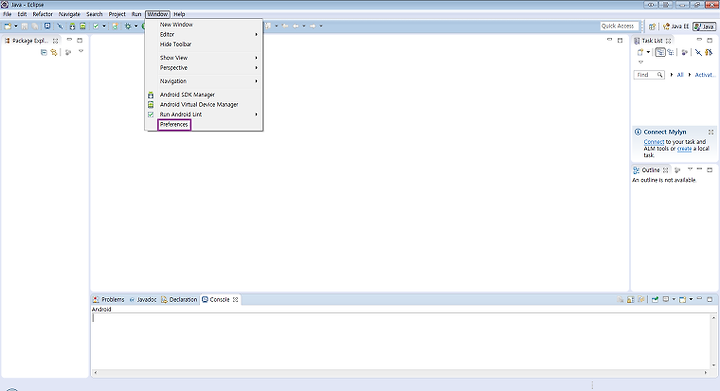Viewport: 720px width, 391px height.
Task: Toggle Link with Editor in Package Explorer
Action: tap(54, 52)
